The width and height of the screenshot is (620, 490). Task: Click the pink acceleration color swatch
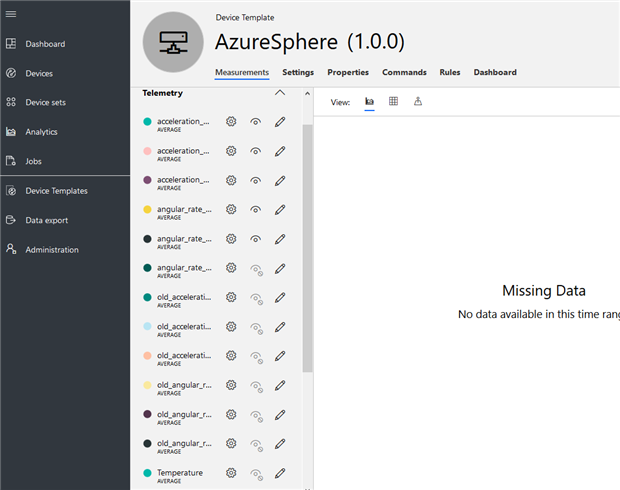tap(147, 151)
